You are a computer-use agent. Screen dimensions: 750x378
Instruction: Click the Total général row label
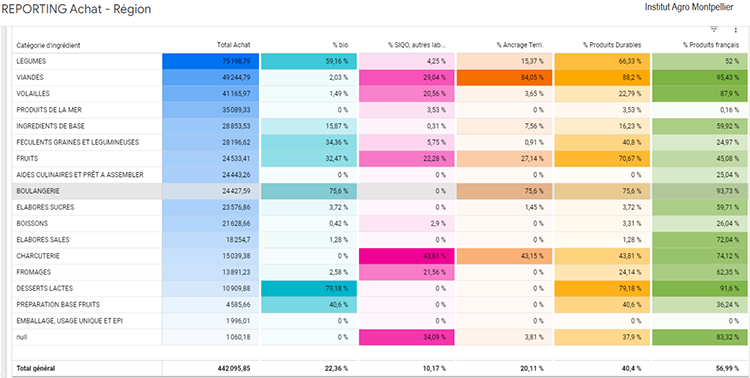click(x=36, y=368)
